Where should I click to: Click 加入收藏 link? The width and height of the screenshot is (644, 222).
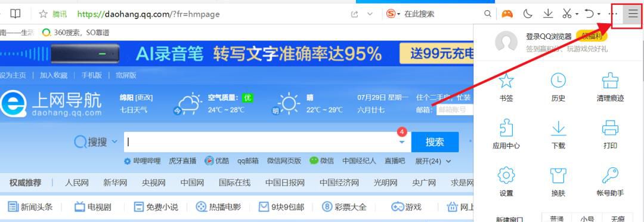54,75
